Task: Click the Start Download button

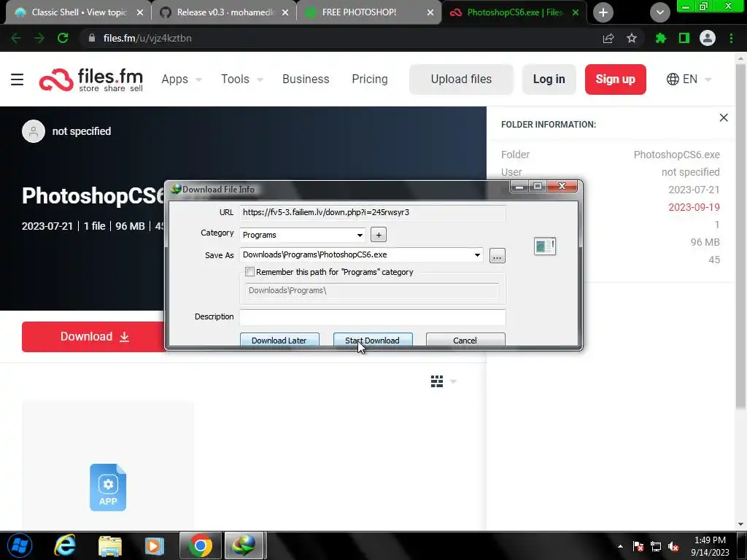Action: tap(373, 340)
